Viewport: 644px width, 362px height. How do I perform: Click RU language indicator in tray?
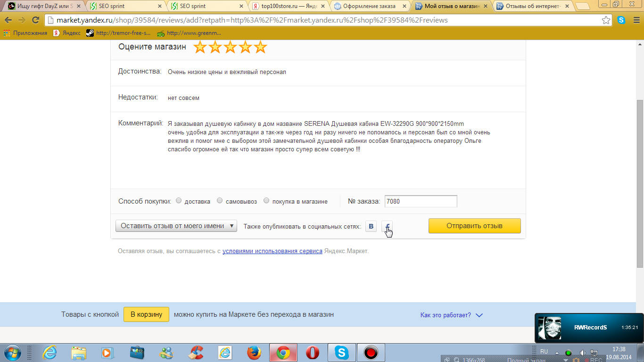tap(544, 352)
